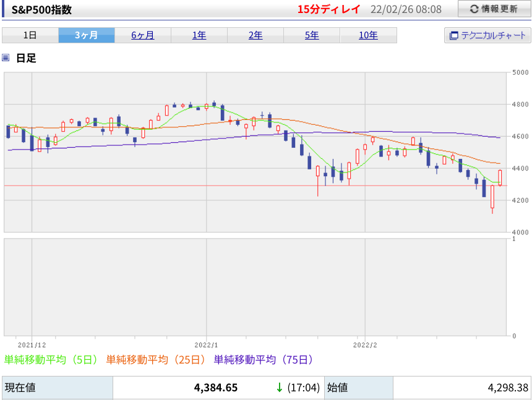Select the 3ヶ月 period tab
Image resolution: width=532 pixels, height=400 pixels.
coord(87,35)
